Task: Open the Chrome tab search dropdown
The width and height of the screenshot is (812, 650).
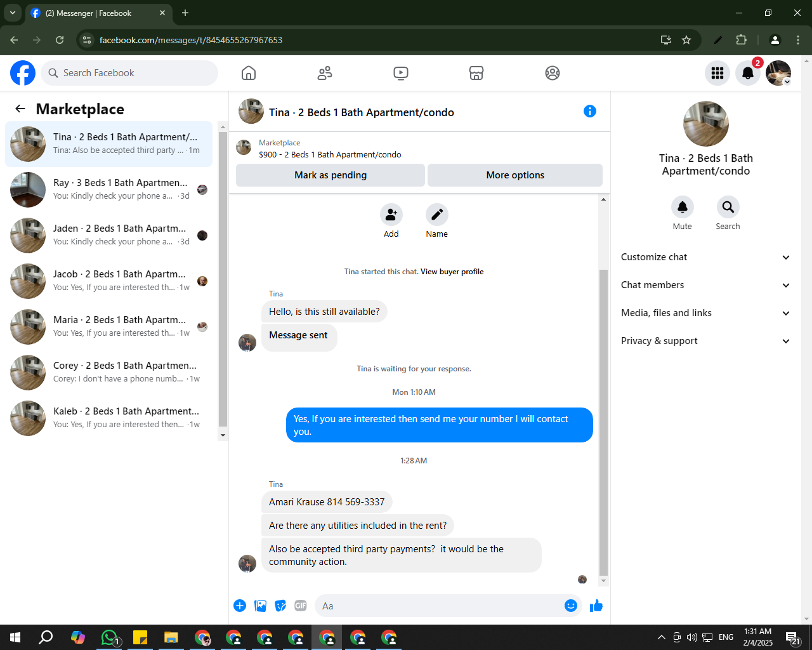Action: coord(13,13)
